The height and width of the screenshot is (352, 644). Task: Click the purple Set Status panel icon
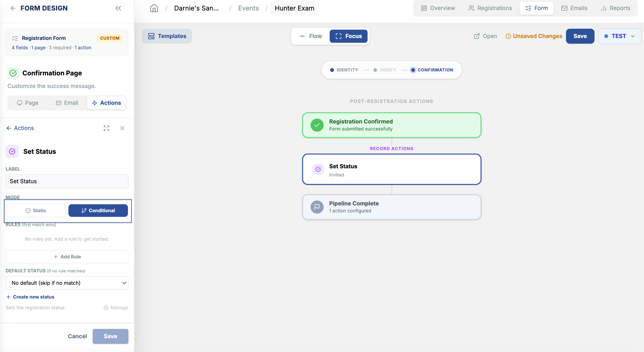tap(12, 151)
